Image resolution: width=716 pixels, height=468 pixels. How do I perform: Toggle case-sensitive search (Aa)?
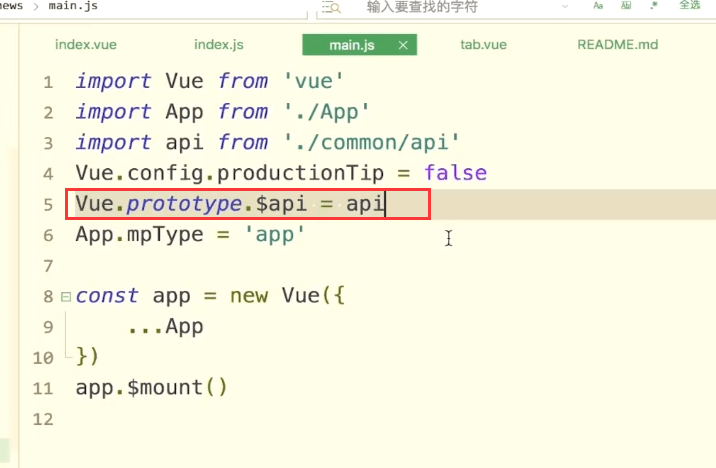pos(598,5)
